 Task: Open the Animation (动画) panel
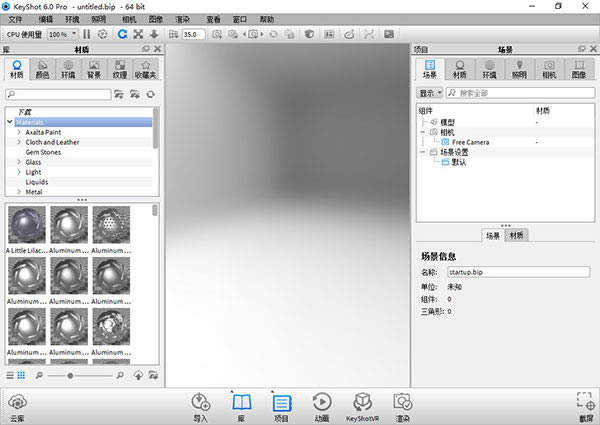click(x=322, y=407)
